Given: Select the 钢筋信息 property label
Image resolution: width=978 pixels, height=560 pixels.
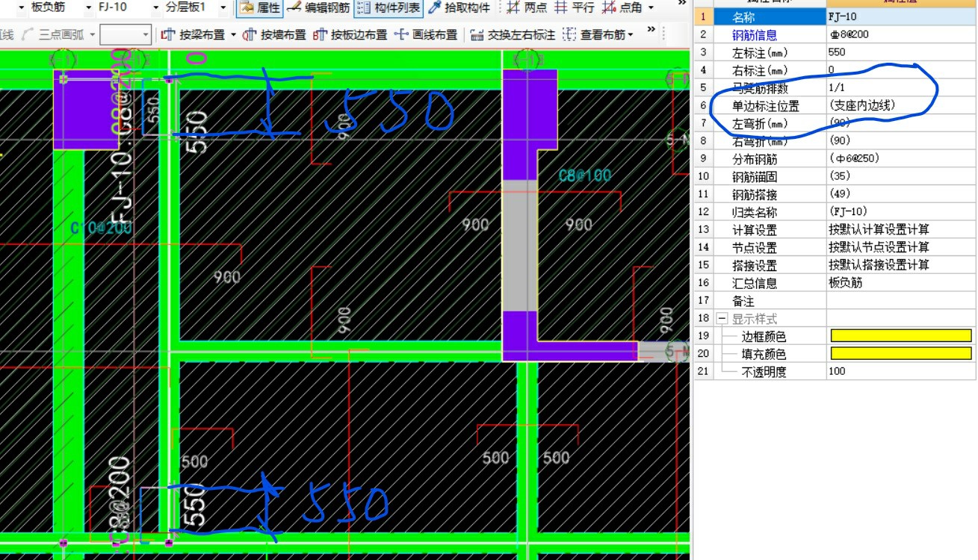Looking at the screenshot, I should 755,34.
